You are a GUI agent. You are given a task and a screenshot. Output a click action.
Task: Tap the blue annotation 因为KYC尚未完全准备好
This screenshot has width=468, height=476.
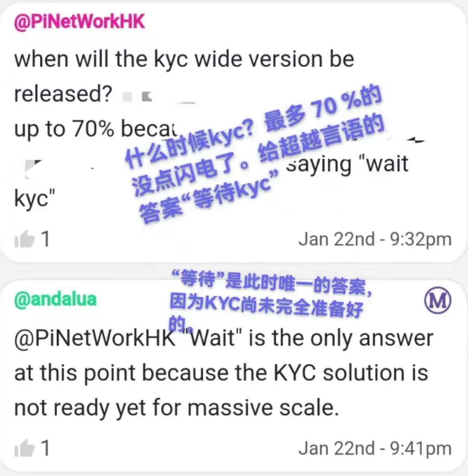[266, 305]
